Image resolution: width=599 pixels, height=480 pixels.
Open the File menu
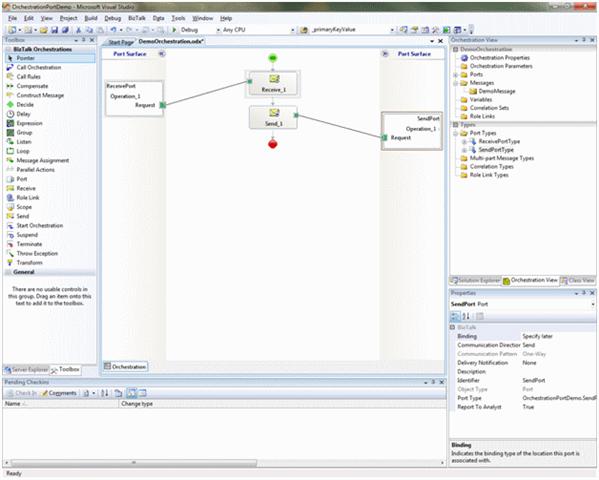pos(13,18)
